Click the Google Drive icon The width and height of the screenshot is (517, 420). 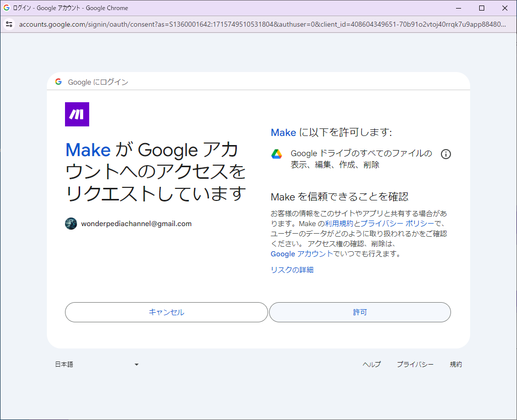click(277, 154)
